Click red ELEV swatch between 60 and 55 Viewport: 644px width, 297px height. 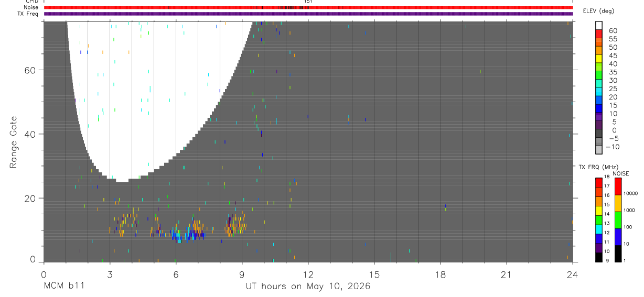pos(599,34)
